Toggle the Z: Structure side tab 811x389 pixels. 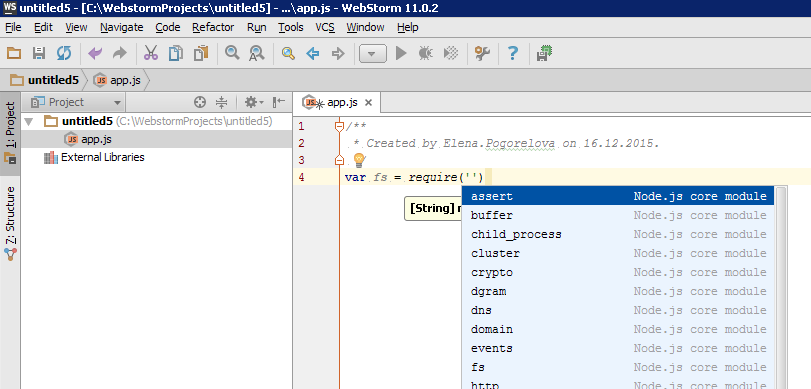pos(10,223)
